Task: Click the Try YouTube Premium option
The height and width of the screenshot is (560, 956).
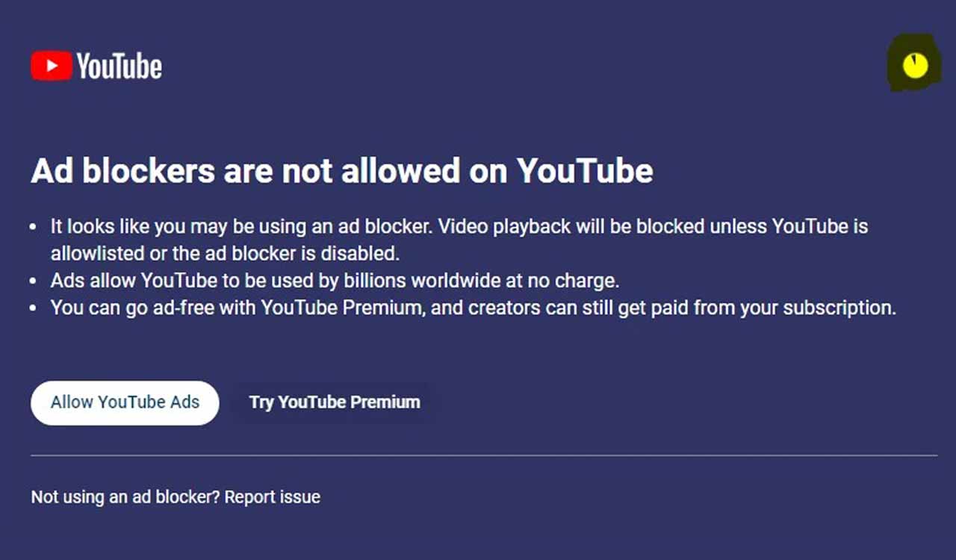Action: click(x=334, y=402)
